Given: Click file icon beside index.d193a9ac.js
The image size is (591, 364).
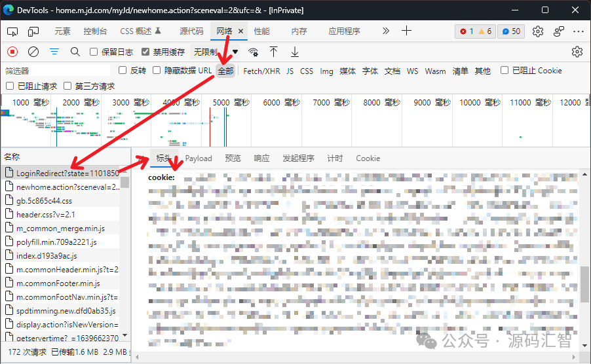Looking at the screenshot, I should click(9, 255).
